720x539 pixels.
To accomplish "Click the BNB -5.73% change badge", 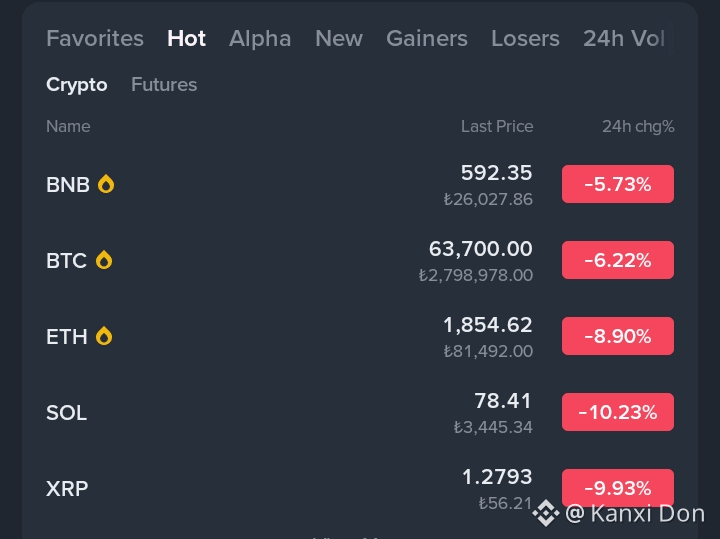I will 618,184.
